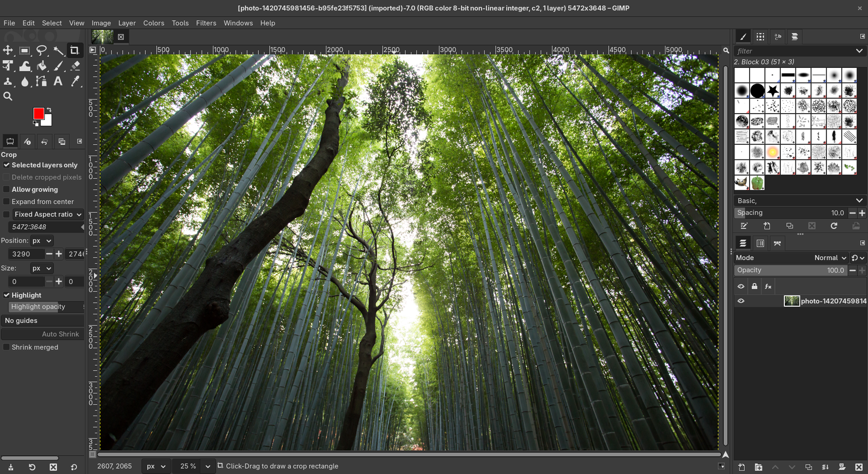Screen dimensions: 868x474
Task: Select the Move tool
Action: tap(8, 51)
